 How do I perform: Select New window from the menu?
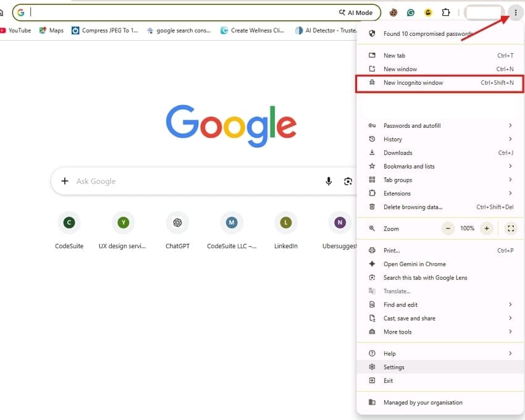440,69
